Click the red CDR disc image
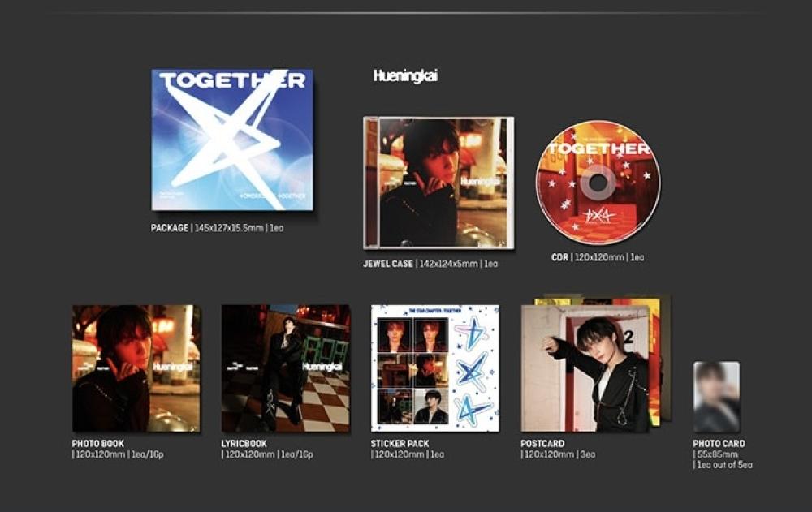The width and height of the screenshot is (812, 512). tap(598, 183)
